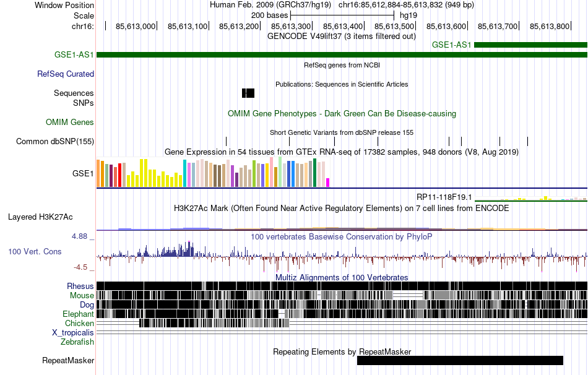The image size is (588, 375).
Task: Click the 4.88 conservation scale value
Action: tap(79, 236)
